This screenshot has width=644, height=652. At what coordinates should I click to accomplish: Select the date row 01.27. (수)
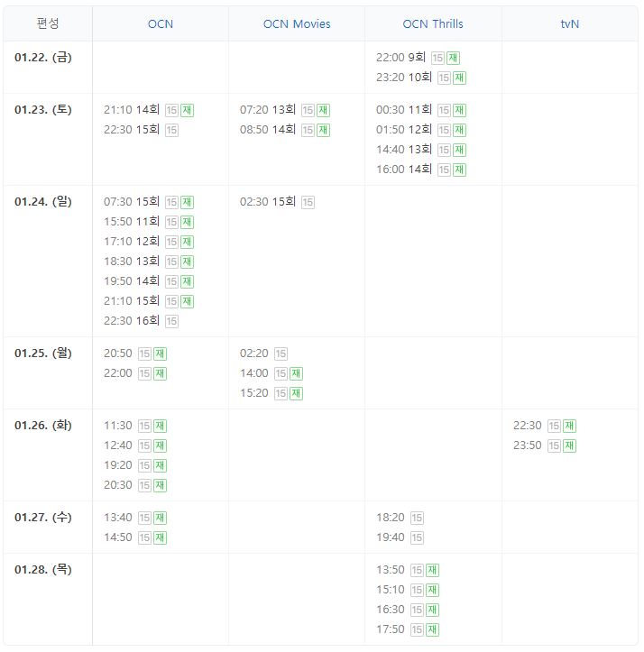43,518
